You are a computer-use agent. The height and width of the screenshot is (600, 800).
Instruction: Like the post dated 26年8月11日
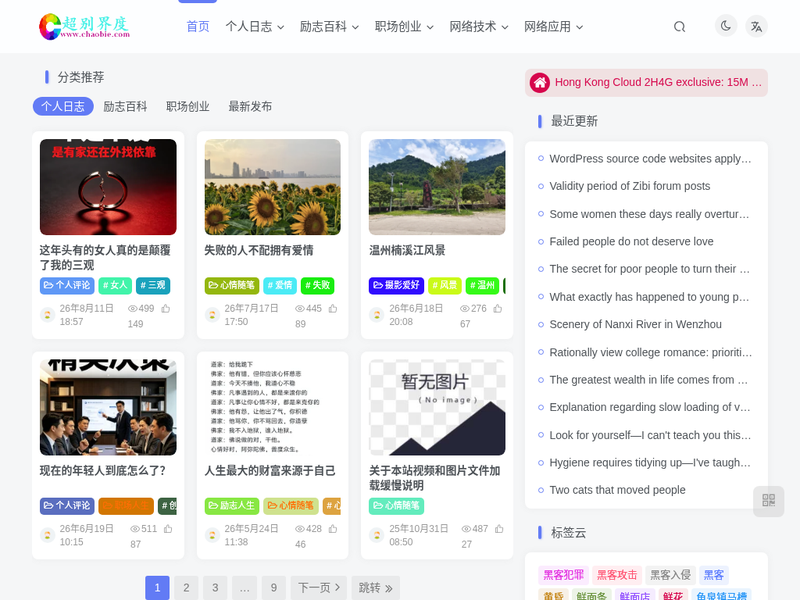[x=166, y=309]
